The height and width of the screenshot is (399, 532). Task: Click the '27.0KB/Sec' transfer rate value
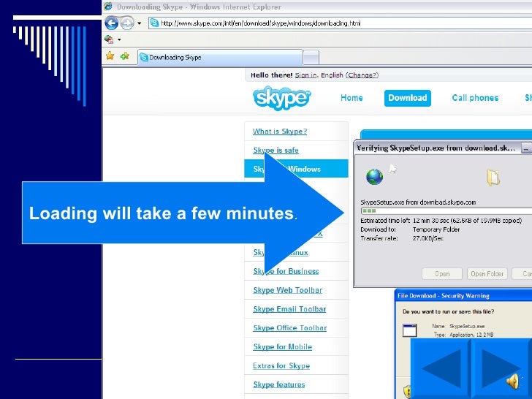(x=427, y=238)
